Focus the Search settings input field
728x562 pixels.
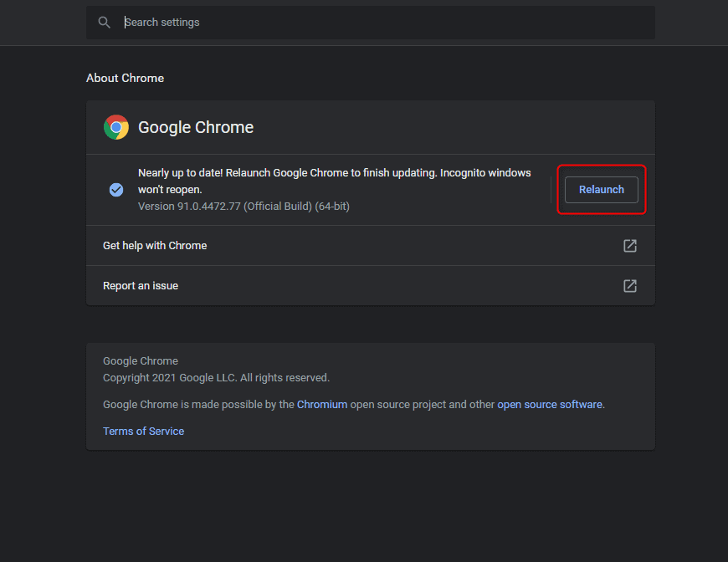(x=371, y=23)
